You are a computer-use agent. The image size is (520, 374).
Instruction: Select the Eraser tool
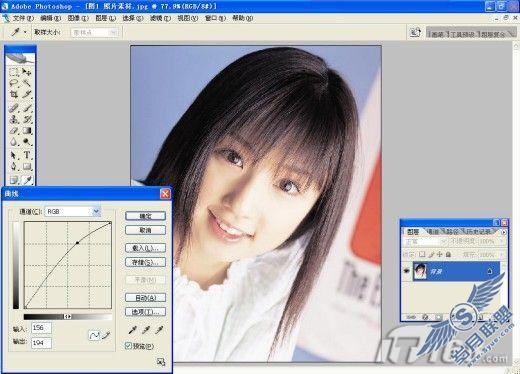tap(14, 131)
